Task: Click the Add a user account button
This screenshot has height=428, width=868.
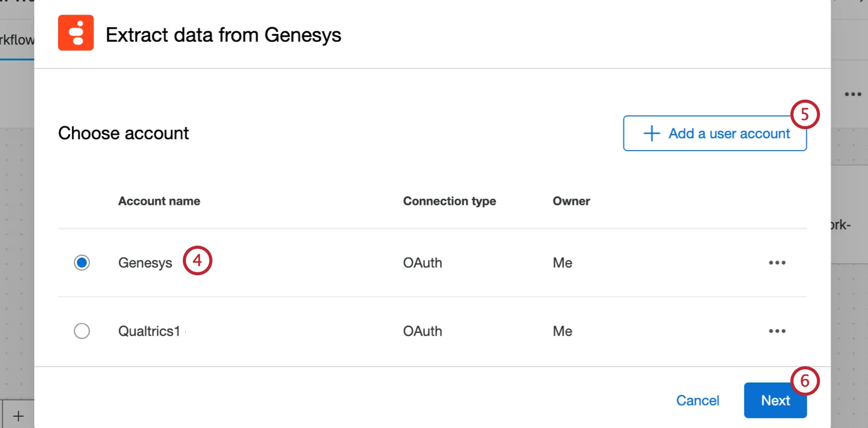Action: [714, 133]
